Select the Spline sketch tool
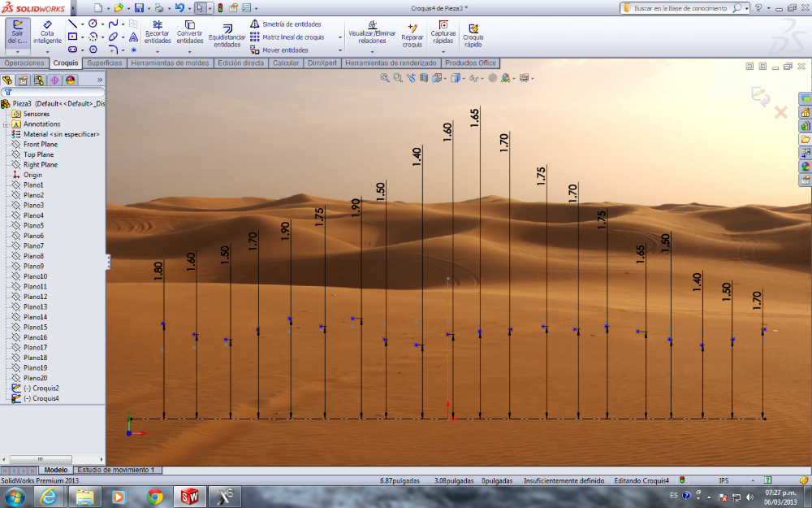Viewport: 812px width, 508px height. pyautogui.click(x=113, y=24)
